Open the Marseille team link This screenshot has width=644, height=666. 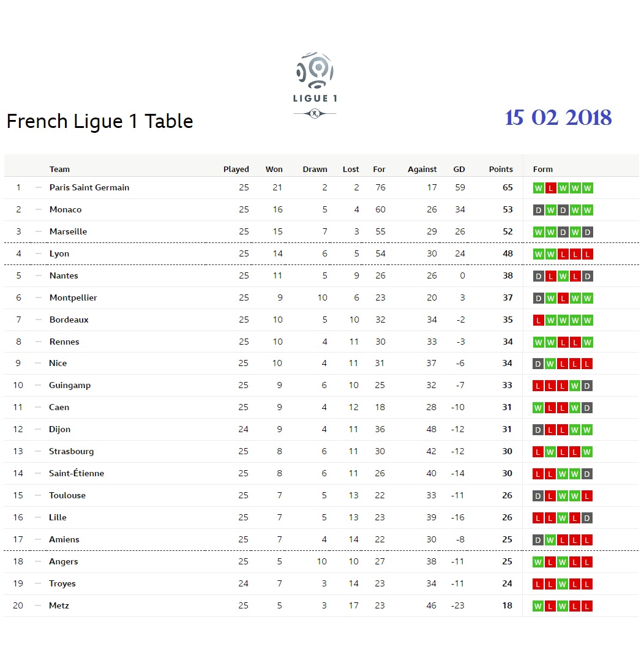point(68,232)
